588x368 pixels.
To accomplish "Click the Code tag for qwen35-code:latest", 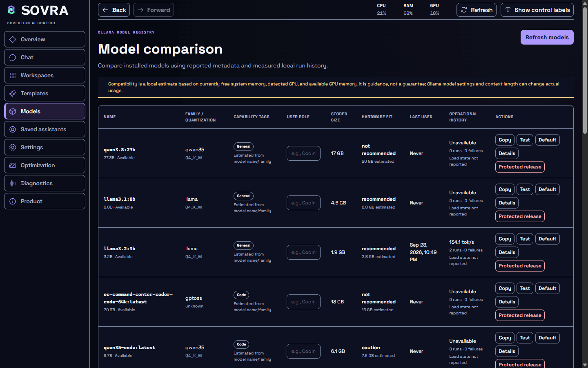I will click(x=241, y=344).
